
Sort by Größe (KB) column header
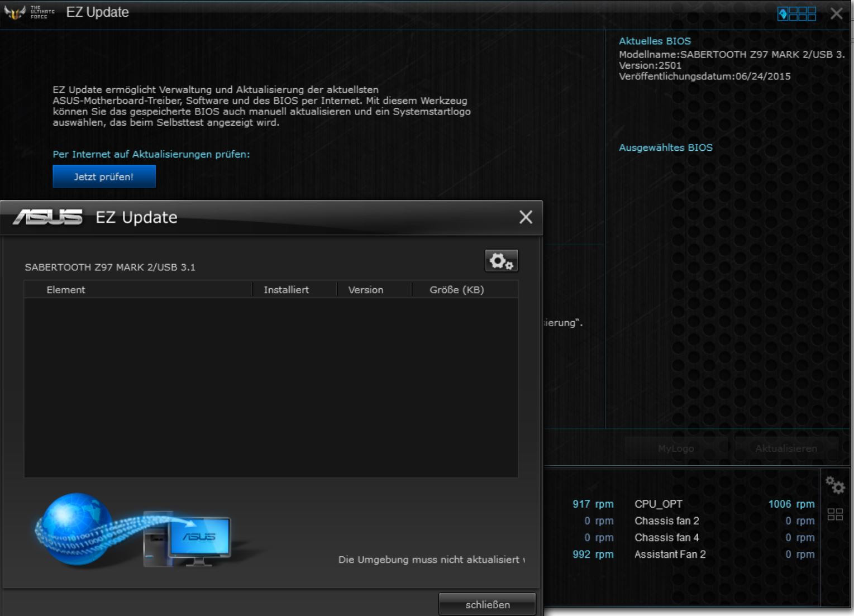(x=465, y=289)
